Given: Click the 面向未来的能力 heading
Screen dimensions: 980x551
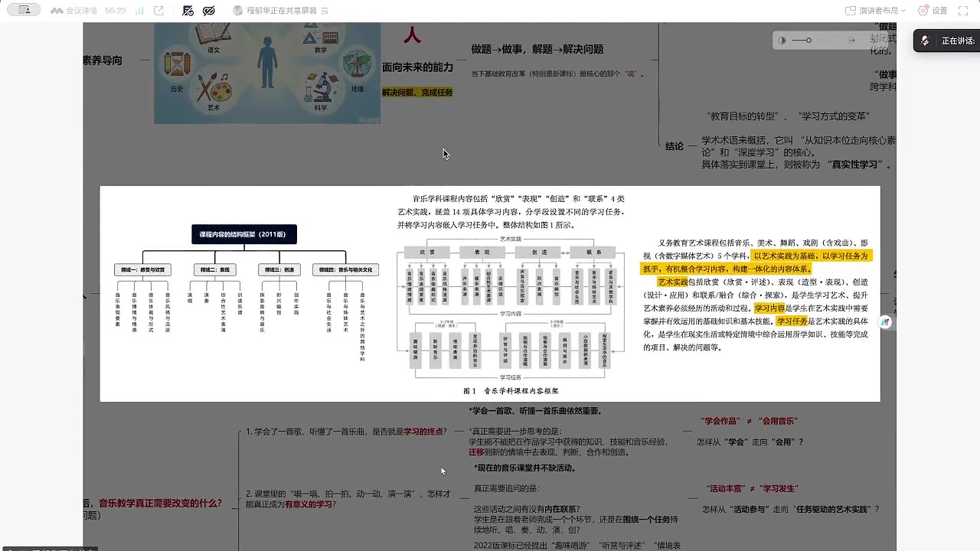Looking at the screenshot, I should [x=418, y=67].
